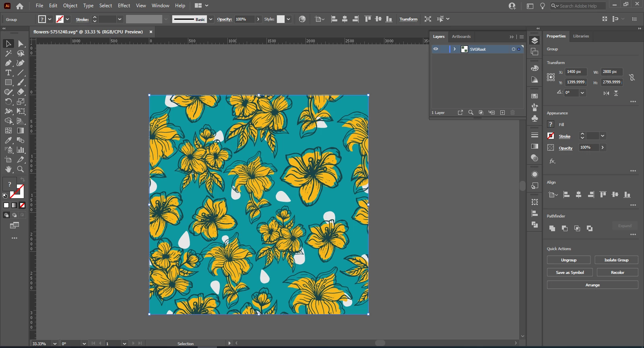Select the Pen tool
Image resolution: width=644 pixels, height=348 pixels.
point(8,63)
